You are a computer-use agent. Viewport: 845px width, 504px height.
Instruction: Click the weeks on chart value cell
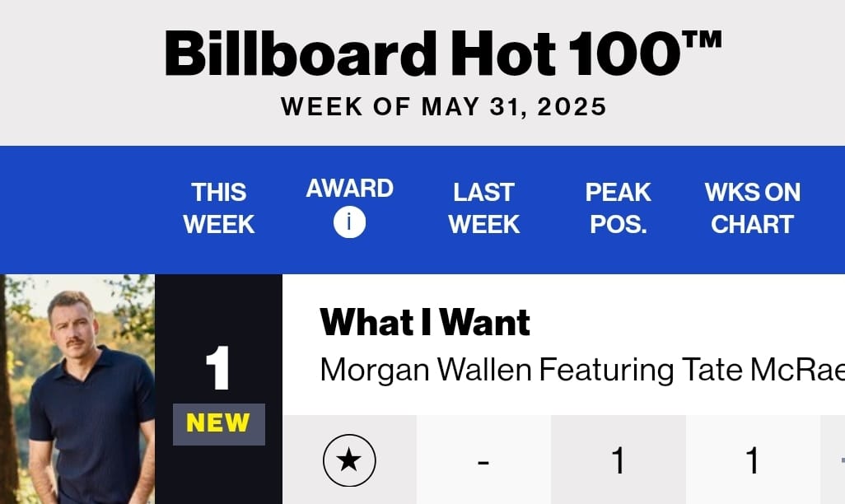click(753, 460)
